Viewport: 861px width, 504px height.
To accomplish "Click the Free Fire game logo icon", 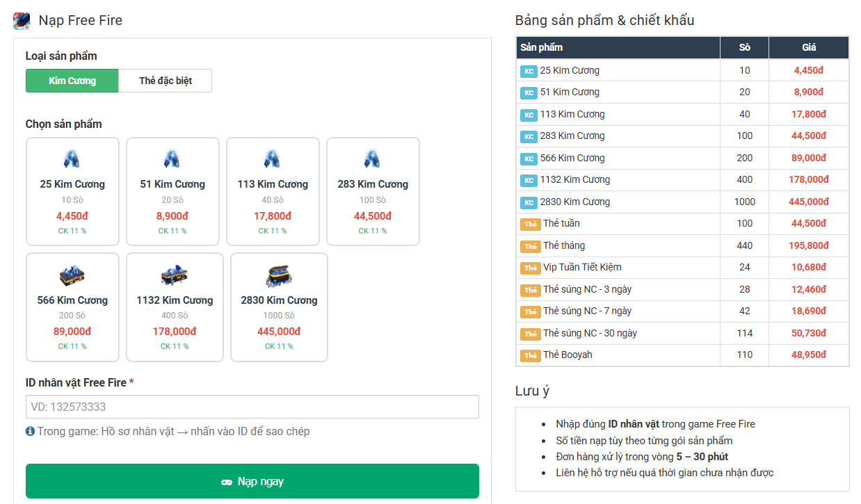I will [x=22, y=21].
